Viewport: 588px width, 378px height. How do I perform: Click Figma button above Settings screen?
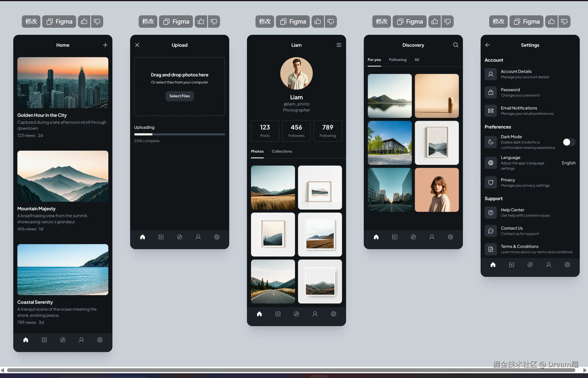[527, 22]
